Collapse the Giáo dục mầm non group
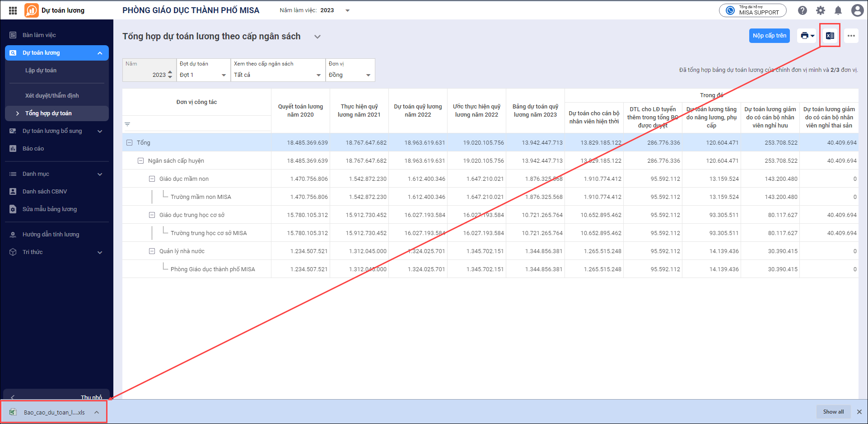This screenshot has width=868, height=424. click(x=152, y=179)
